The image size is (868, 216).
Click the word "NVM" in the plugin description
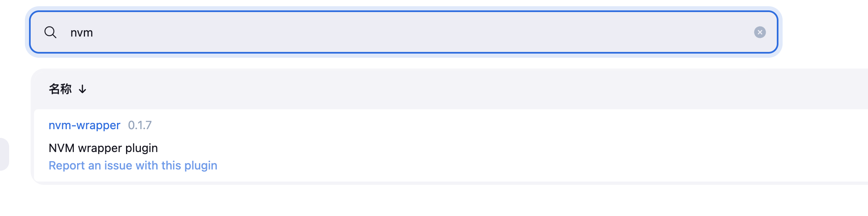point(62,148)
